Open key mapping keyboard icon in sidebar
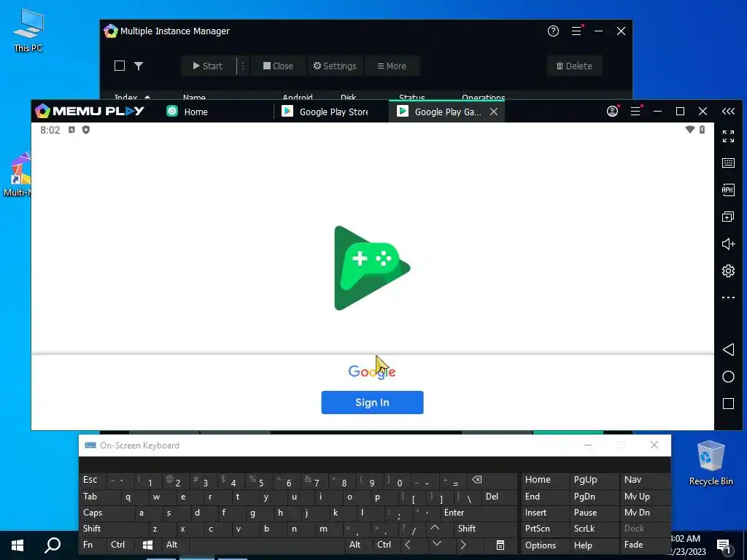 click(x=728, y=163)
